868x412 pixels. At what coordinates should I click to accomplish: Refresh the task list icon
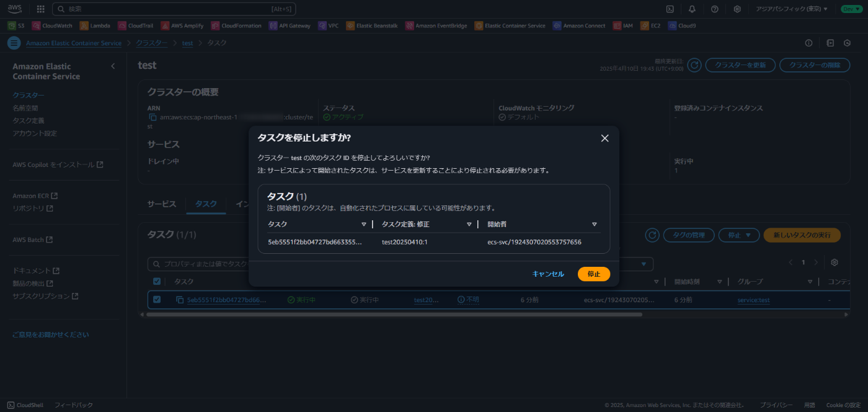(x=652, y=235)
